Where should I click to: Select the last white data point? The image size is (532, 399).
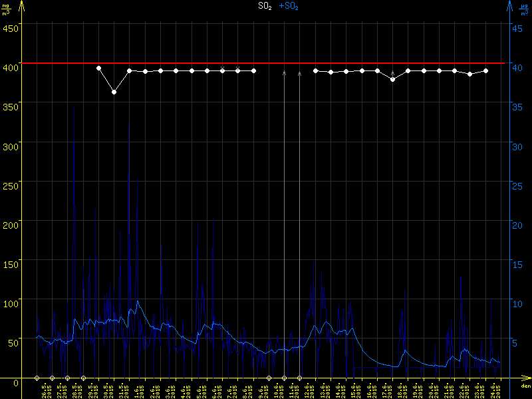tap(486, 70)
